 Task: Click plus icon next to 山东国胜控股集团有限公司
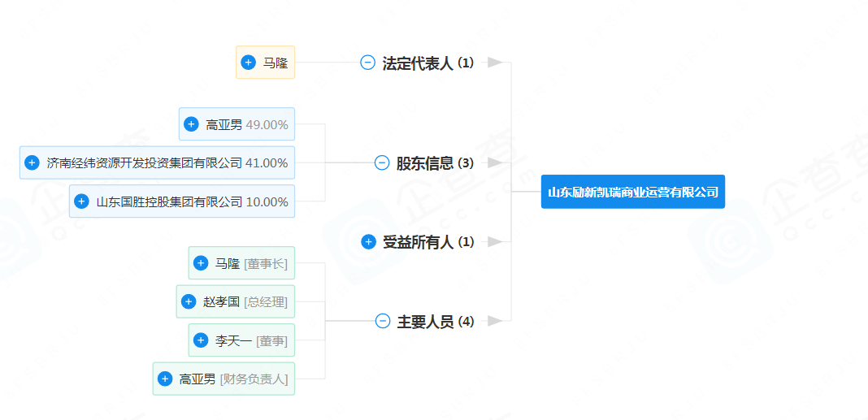(x=81, y=201)
